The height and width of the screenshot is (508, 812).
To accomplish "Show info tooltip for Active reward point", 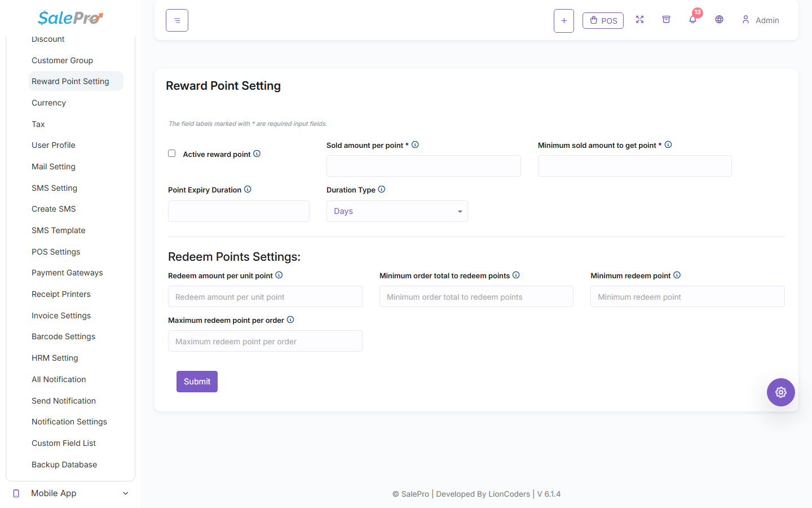I will click(257, 154).
